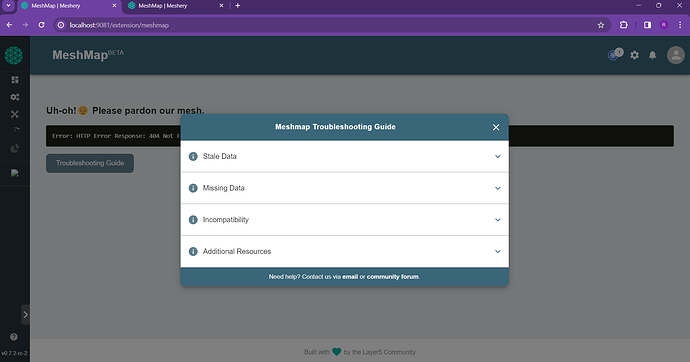Close the second MeshMap browser tab
690x362 pixels.
click(221, 6)
